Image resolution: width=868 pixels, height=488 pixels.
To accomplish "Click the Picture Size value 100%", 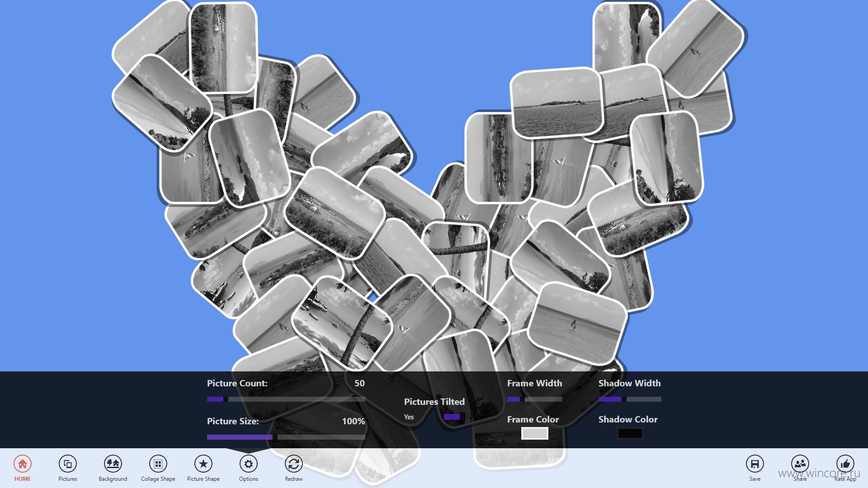I will pyautogui.click(x=353, y=421).
